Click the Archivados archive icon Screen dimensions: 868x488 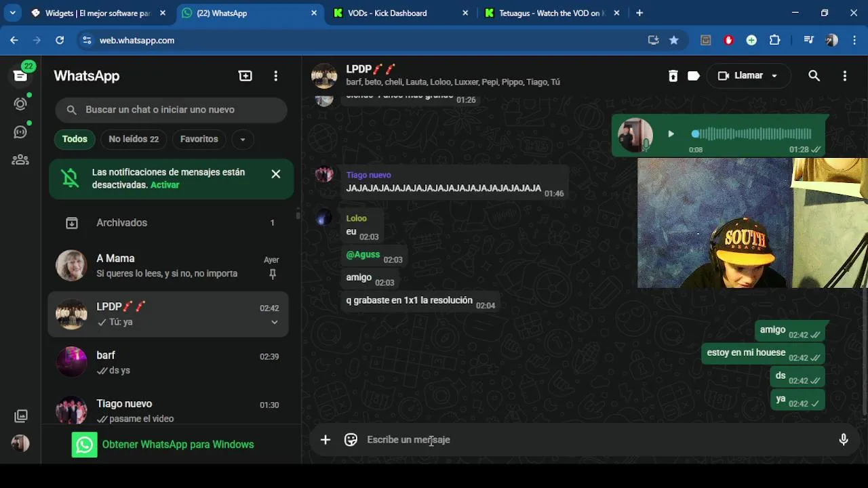click(72, 222)
